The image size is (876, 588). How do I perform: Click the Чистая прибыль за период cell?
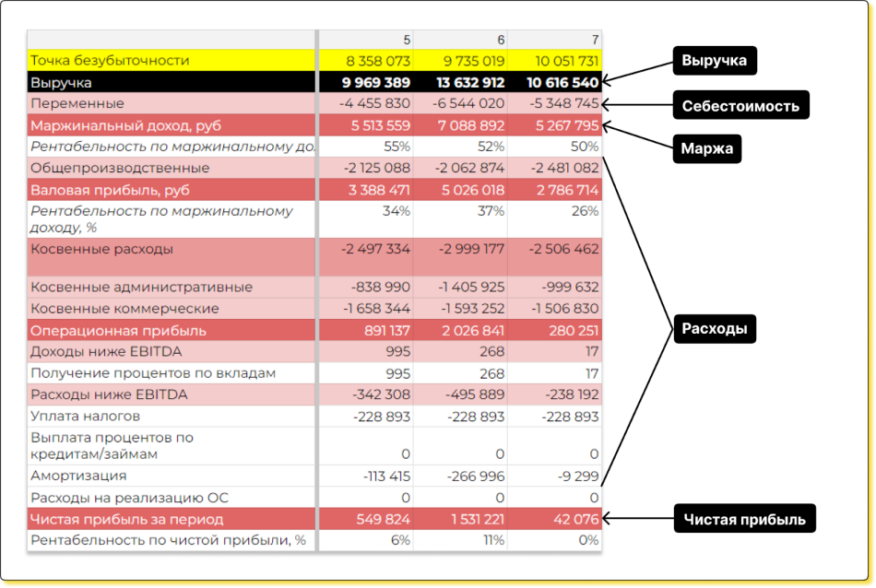[126, 519]
